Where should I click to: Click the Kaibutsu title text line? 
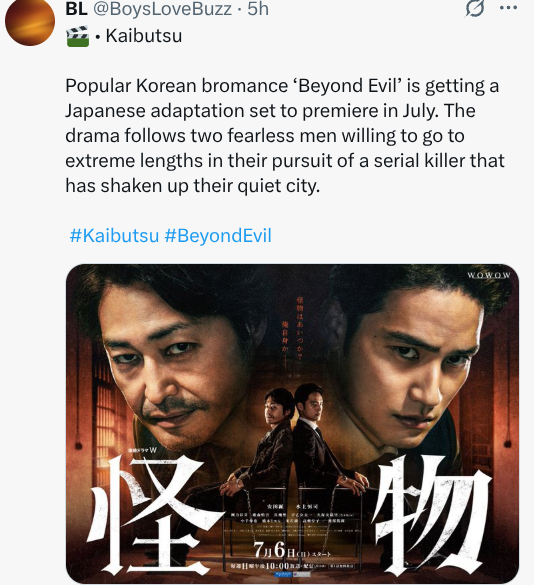tap(144, 36)
